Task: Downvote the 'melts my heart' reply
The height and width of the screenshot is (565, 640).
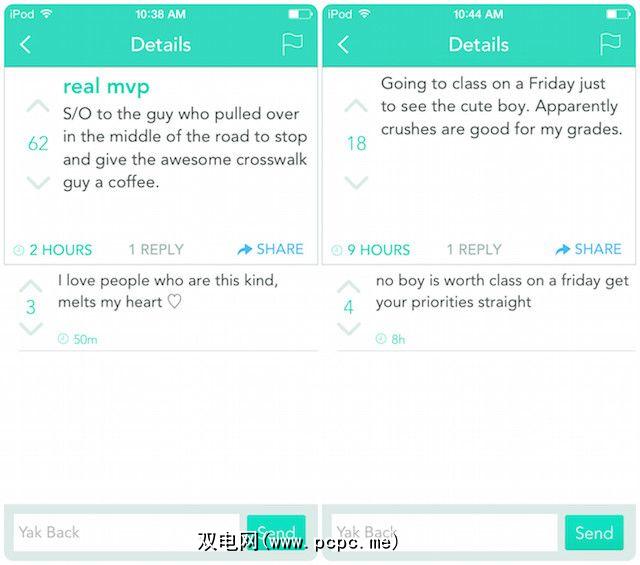Action: (31, 328)
